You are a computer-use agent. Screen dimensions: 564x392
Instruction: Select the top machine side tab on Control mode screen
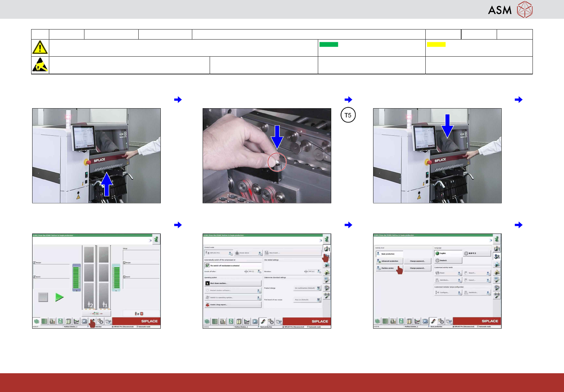(x=327, y=249)
